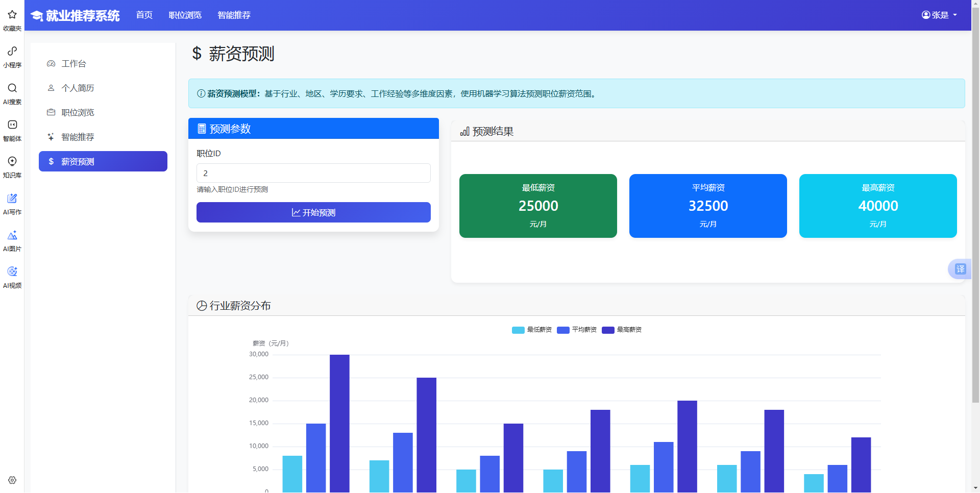Click the 知识库 icon on the left rail

click(12, 161)
